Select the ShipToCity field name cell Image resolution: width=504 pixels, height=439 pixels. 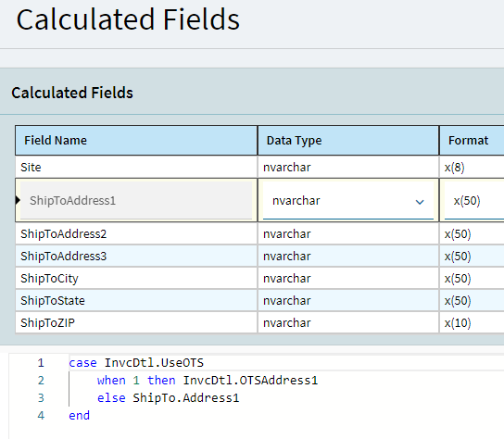click(136, 278)
